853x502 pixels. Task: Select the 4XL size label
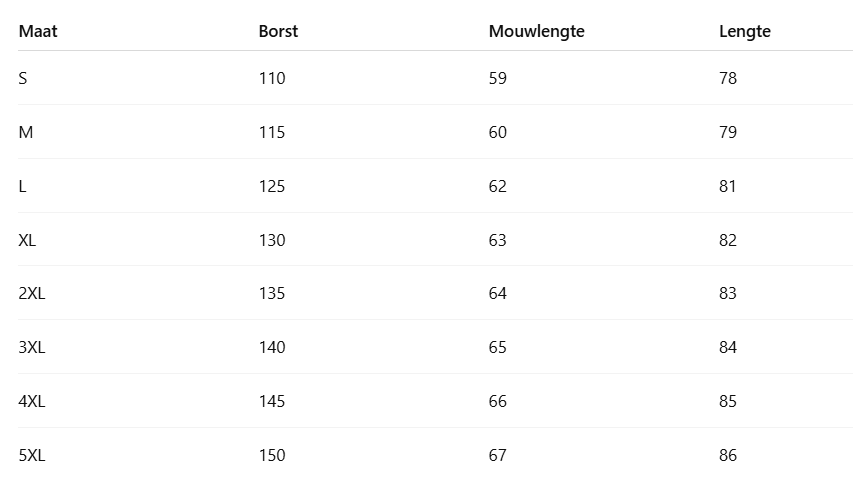pyautogui.click(x=32, y=401)
